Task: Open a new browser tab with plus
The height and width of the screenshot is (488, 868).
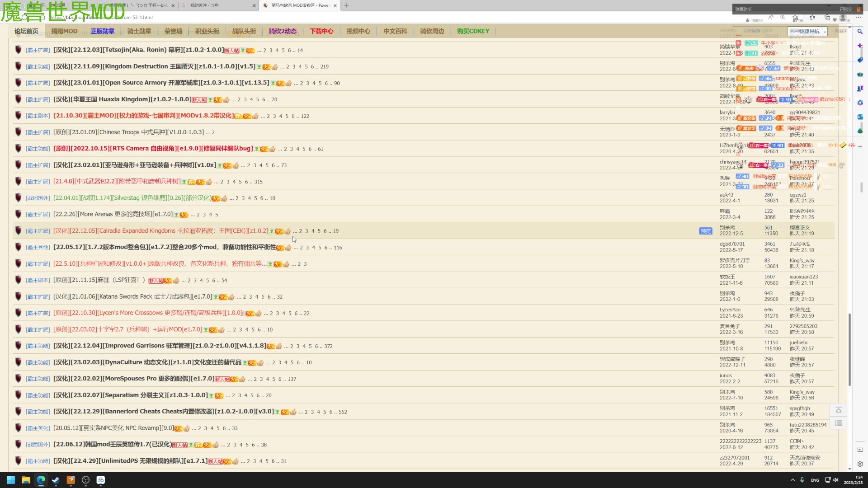Action: 346,5
